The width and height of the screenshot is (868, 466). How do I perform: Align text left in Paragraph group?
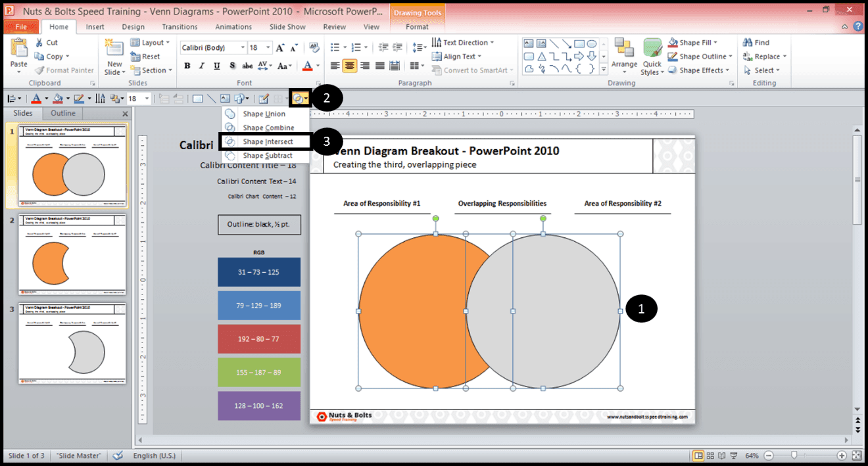(x=335, y=66)
